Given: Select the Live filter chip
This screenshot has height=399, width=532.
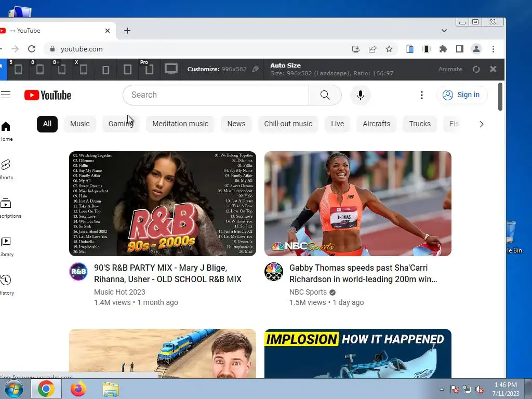Looking at the screenshot, I should (x=337, y=124).
